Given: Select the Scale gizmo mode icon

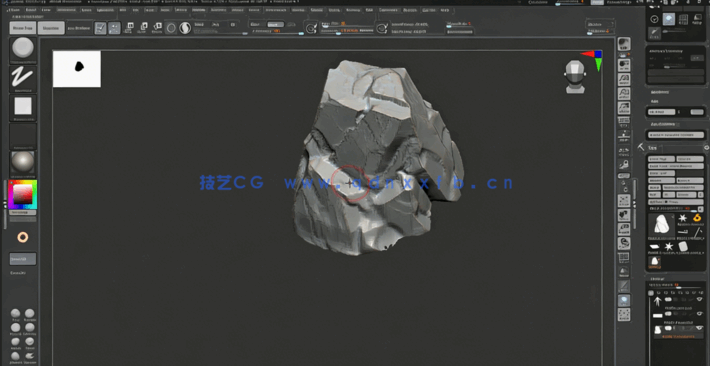Looking at the screenshot, I should pyautogui.click(x=144, y=28).
